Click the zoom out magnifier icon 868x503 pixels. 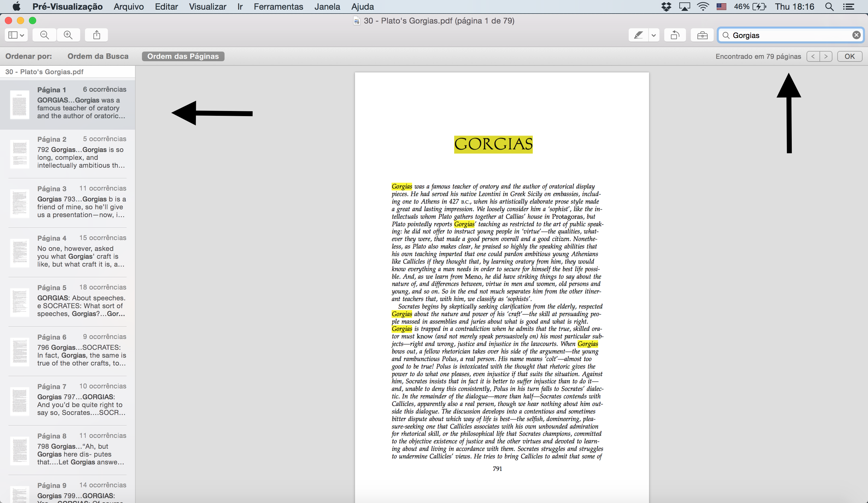44,35
